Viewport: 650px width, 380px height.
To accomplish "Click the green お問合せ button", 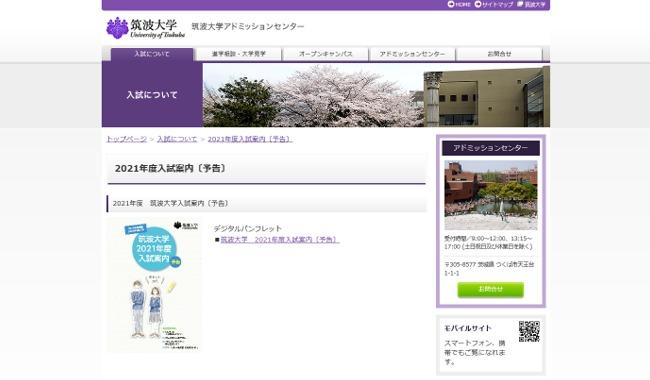I will [x=490, y=290].
